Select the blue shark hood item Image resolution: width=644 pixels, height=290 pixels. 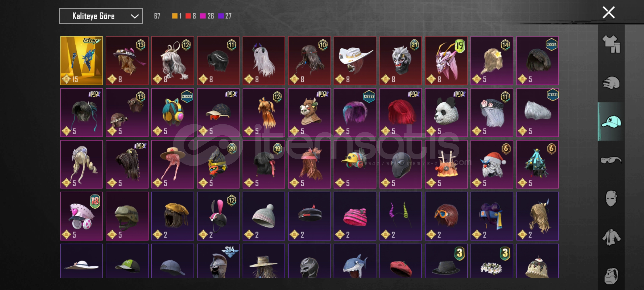[x=355, y=261]
